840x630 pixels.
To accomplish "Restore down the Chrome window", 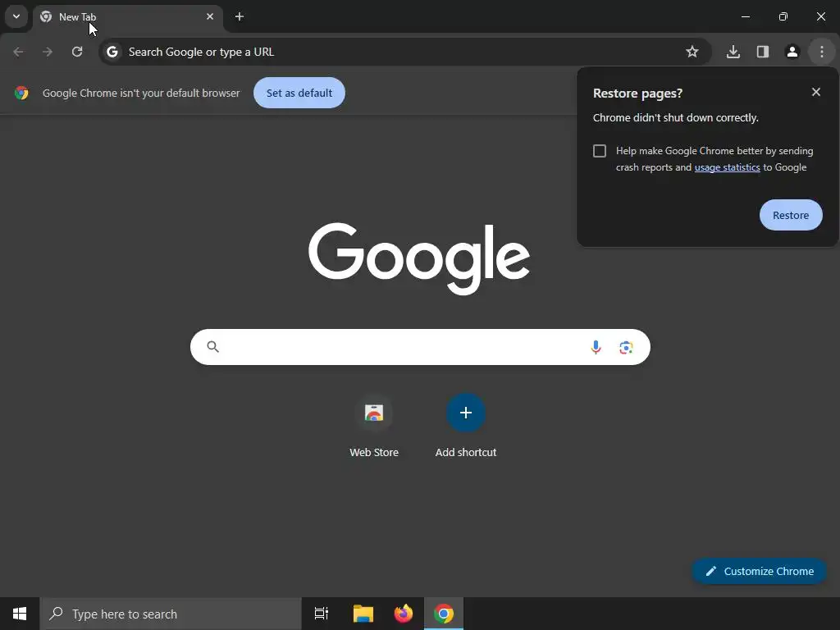I will [x=783, y=16].
